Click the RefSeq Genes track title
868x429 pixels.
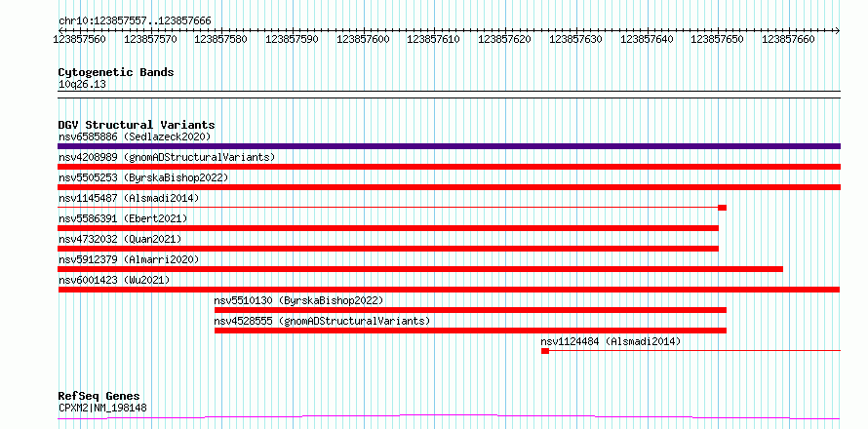(x=99, y=397)
